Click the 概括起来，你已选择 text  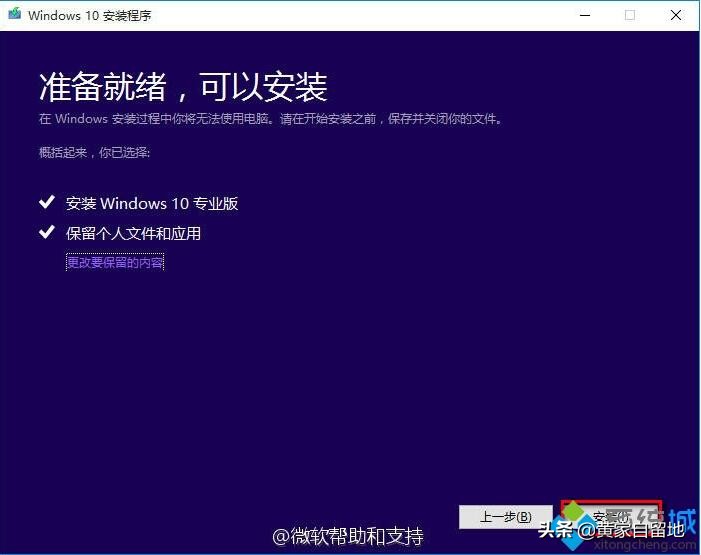(94, 153)
